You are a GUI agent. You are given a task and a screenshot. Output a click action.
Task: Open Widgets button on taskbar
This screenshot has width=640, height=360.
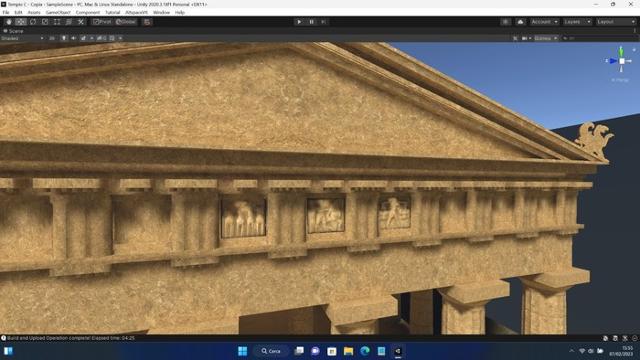8,351
